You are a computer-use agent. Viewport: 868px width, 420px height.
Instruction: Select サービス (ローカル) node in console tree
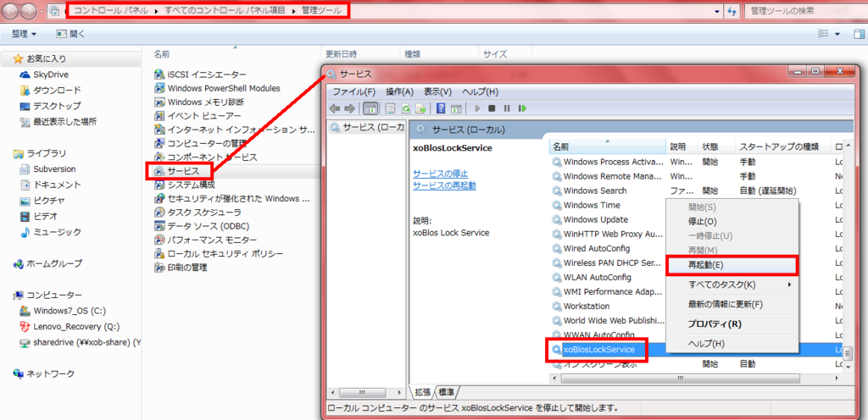[368, 128]
